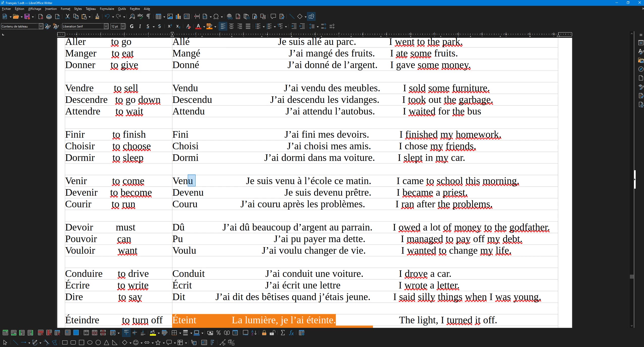The height and width of the screenshot is (347, 644).
Task: Open the Insertion menu
Action: [x=50, y=9]
